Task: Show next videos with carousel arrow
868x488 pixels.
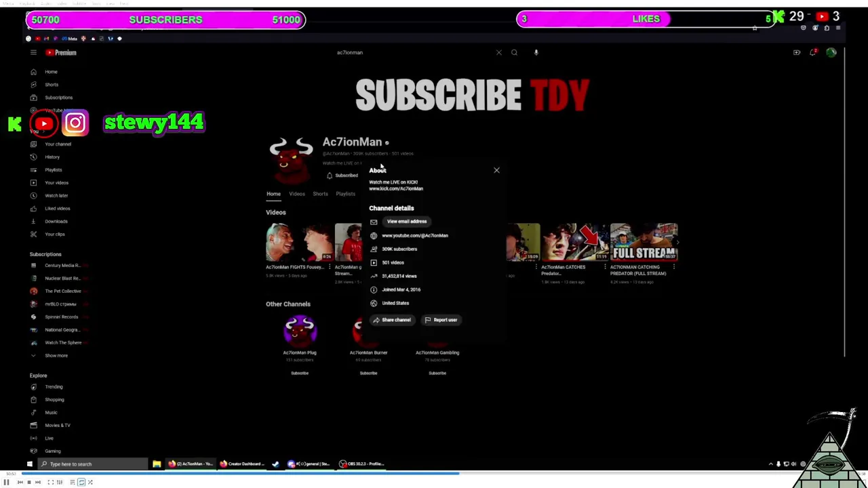Action: point(677,242)
